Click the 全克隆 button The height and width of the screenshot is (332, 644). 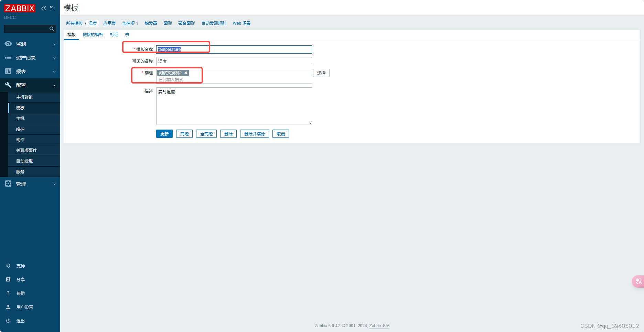206,134
